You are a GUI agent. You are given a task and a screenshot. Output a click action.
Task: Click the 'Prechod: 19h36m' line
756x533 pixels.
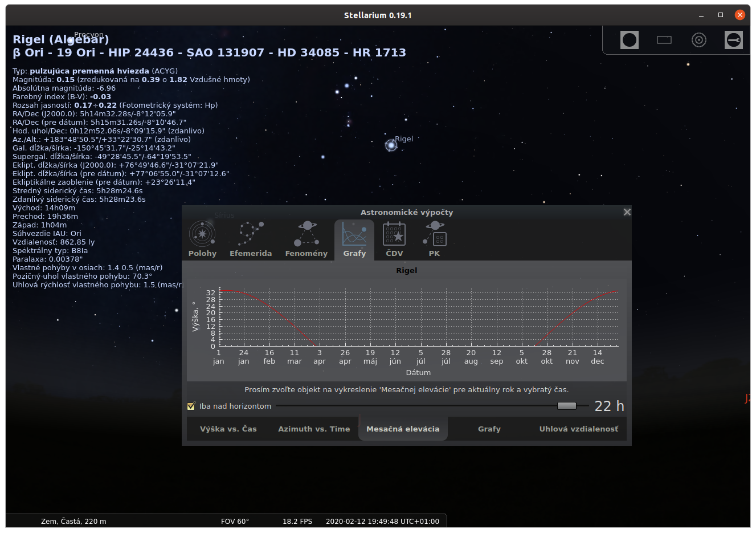point(45,216)
